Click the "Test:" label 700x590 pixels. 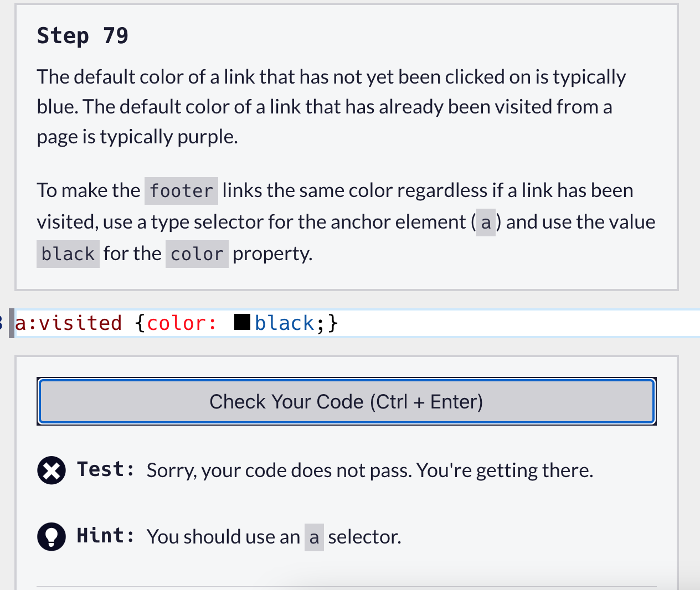click(x=106, y=469)
